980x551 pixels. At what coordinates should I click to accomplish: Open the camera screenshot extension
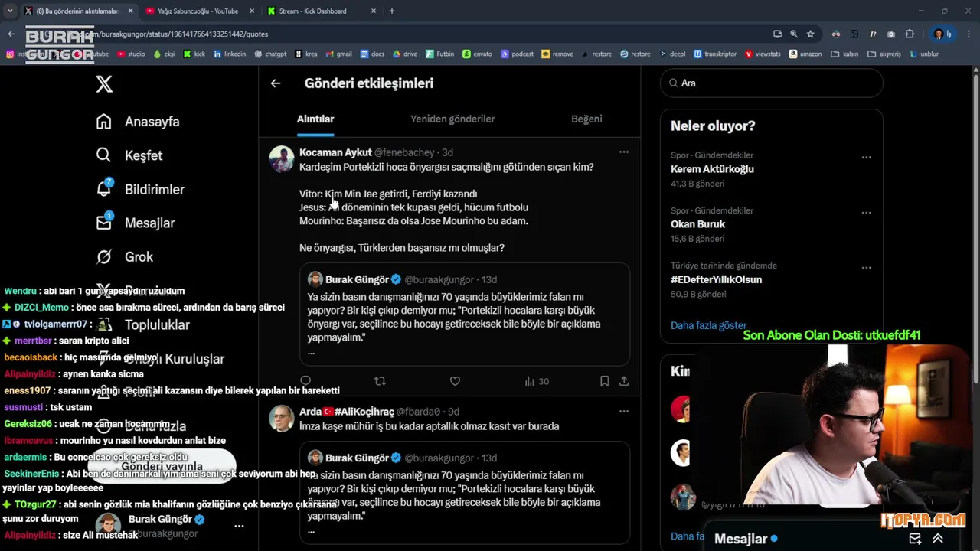coord(891,34)
